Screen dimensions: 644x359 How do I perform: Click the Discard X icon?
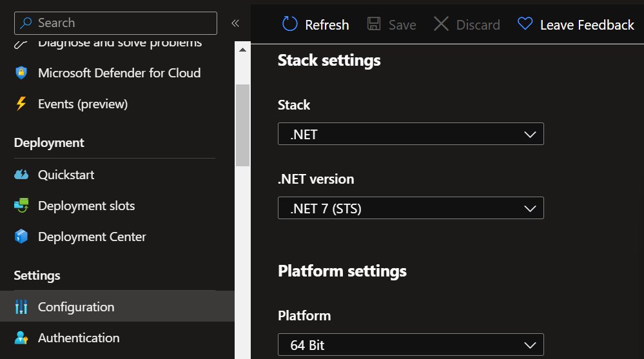click(x=441, y=24)
